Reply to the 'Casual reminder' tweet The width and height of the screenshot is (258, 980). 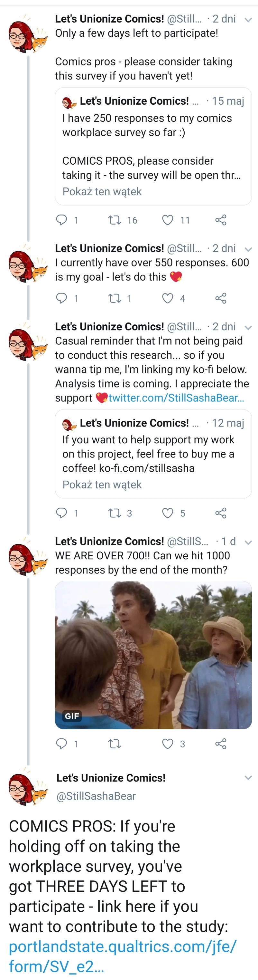pos(61,513)
